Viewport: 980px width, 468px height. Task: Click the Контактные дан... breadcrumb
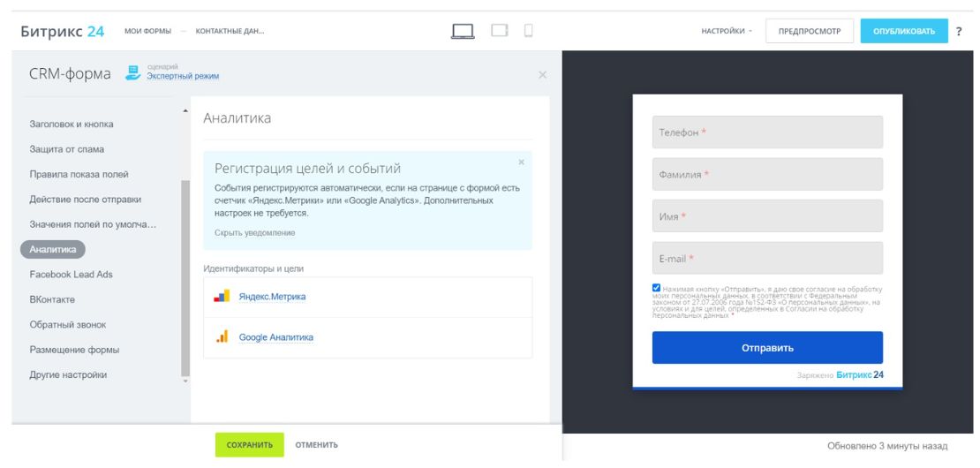230,31
